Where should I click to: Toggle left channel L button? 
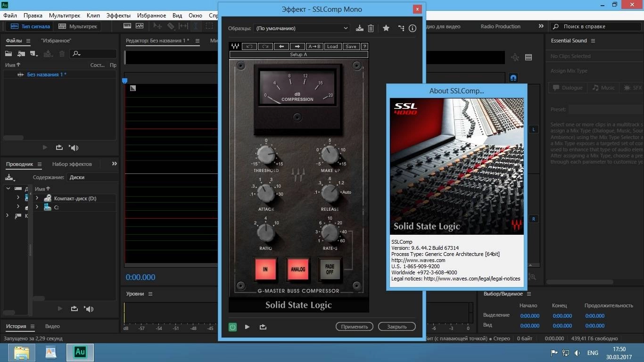click(x=534, y=129)
